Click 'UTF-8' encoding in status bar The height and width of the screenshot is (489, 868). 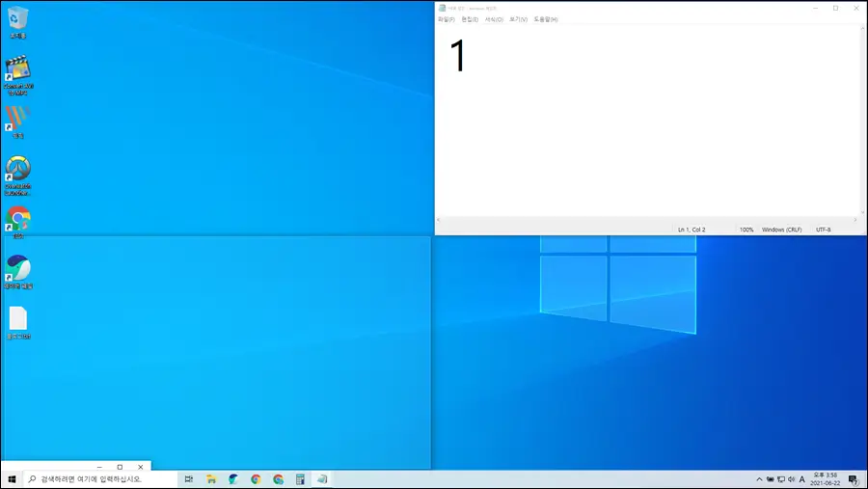824,230
